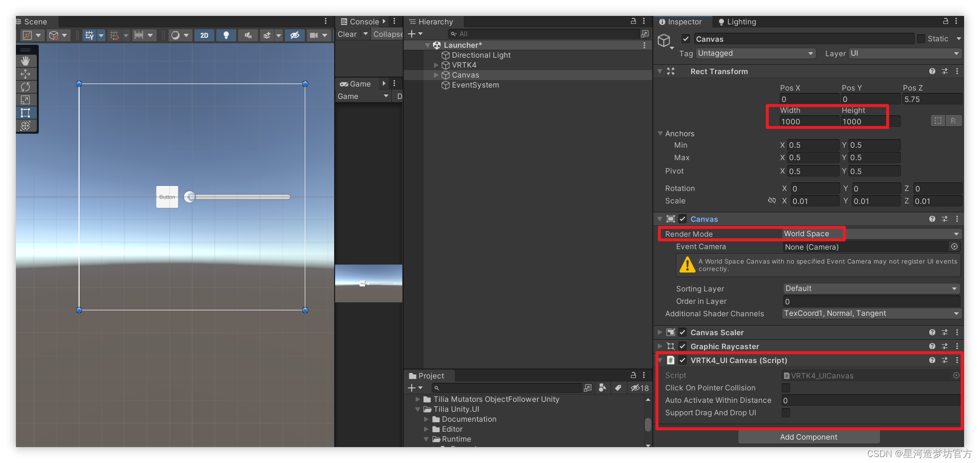980x463 pixels.
Task: Toggle Scene lighting with the lightbulb icon
Action: tap(226, 35)
